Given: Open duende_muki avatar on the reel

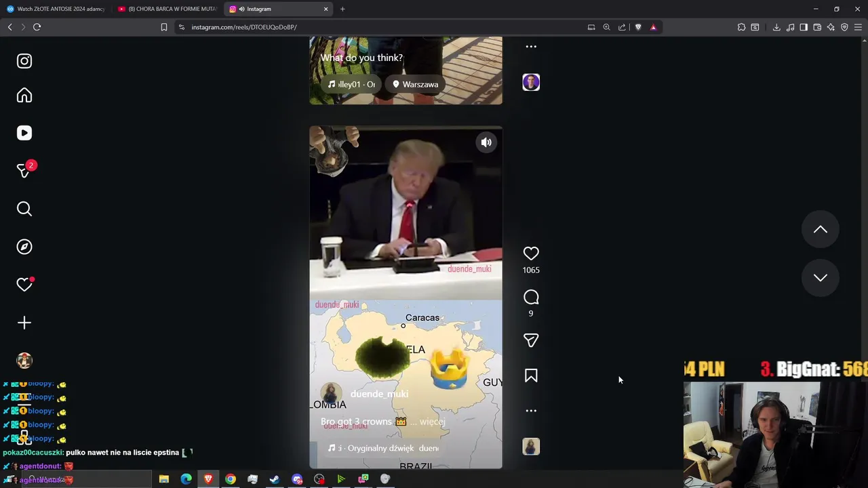Looking at the screenshot, I should coord(331,394).
